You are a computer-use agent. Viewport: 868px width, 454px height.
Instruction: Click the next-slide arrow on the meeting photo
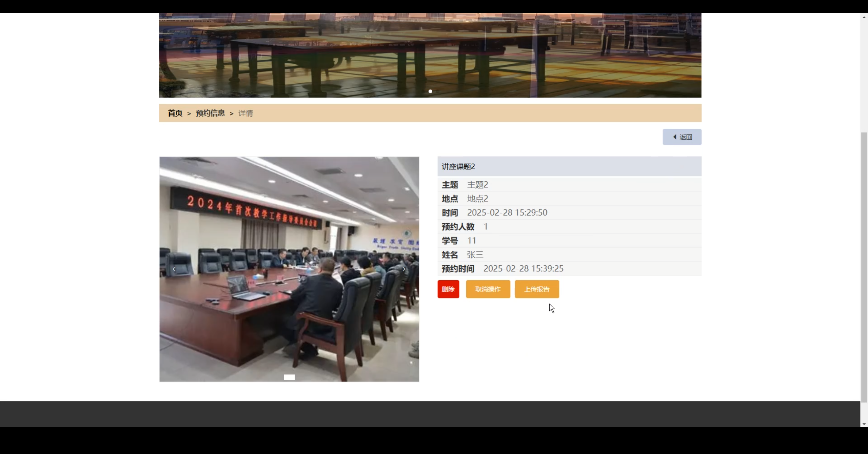[x=404, y=269]
